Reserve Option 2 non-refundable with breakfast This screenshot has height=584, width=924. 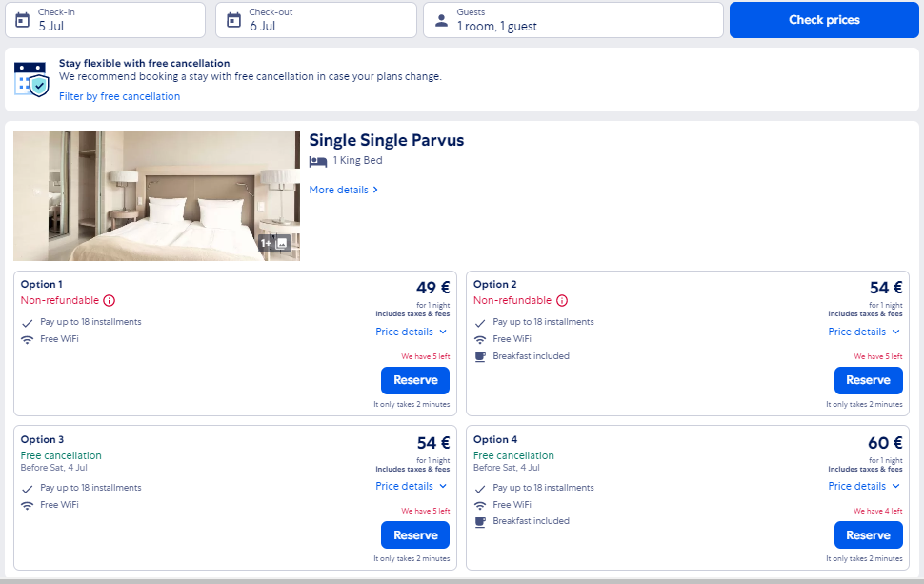pyautogui.click(x=869, y=381)
